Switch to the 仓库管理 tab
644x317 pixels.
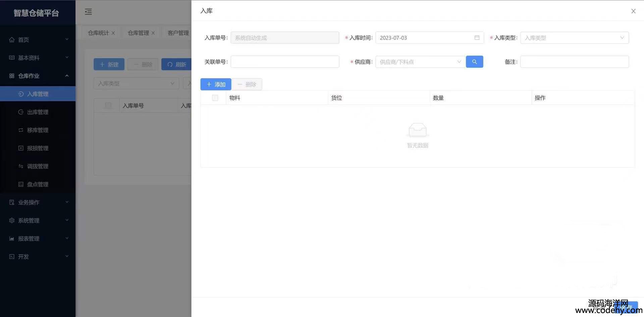(138, 33)
